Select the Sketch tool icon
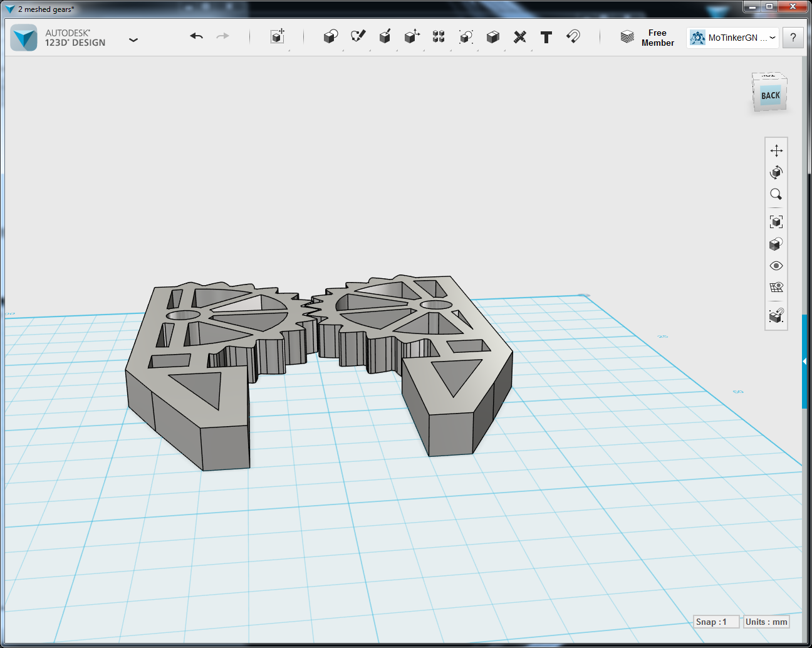 click(358, 37)
